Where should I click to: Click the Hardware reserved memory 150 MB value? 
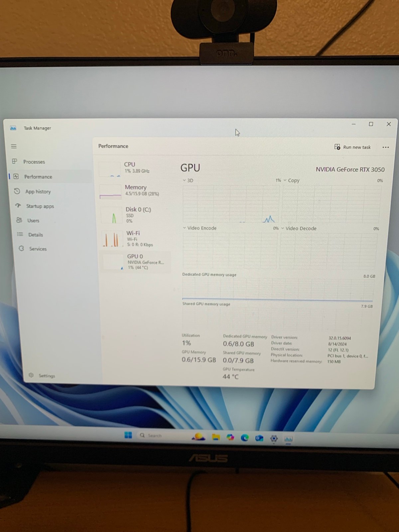[x=334, y=362]
